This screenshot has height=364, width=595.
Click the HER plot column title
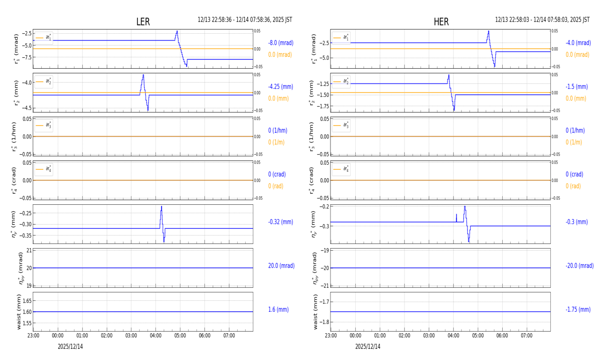pyautogui.click(x=441, y=22)
